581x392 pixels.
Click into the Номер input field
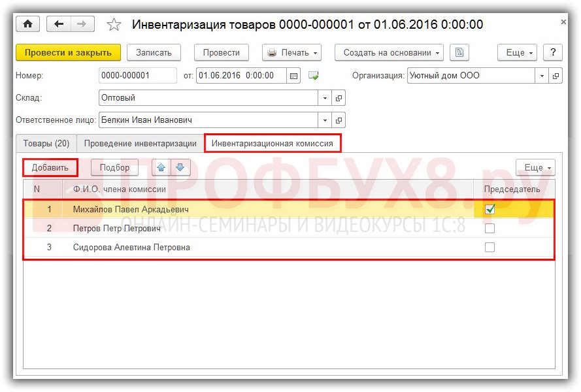[137, 76]
